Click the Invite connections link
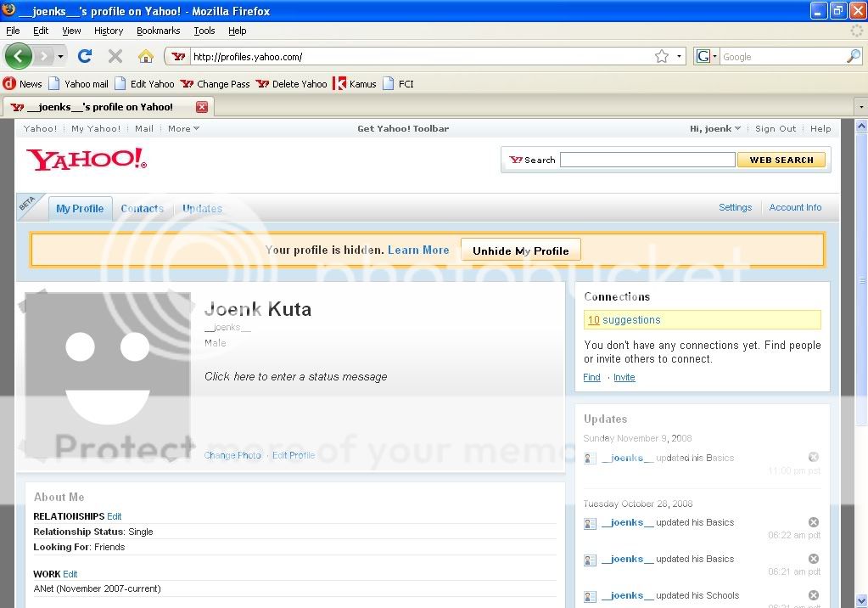The width and height of the screenshot is (868, 608). (x=624, y=377)
